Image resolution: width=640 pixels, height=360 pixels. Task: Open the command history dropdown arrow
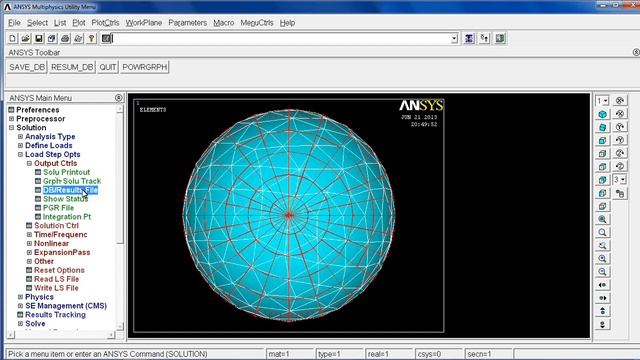(454, 38)
